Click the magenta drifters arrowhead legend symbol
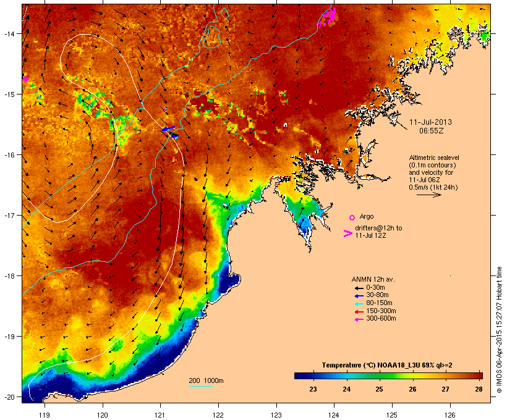This screenshot has height=420, width=507. coord(347,233)
